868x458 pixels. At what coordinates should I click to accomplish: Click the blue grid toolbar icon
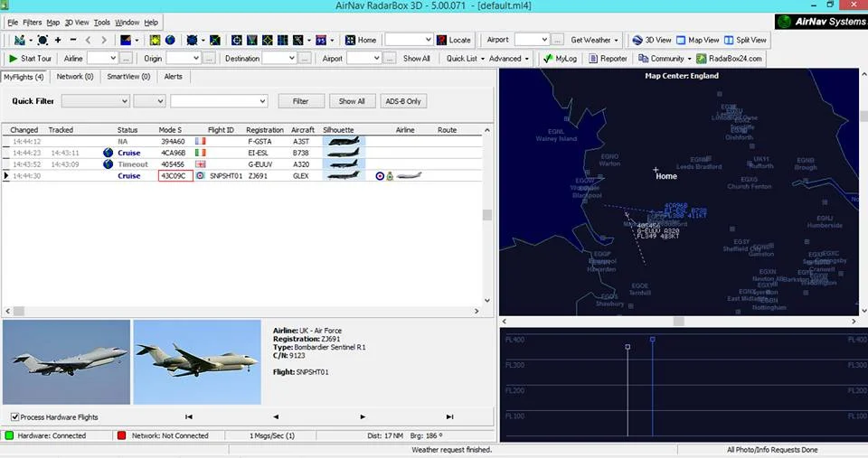[x=283, y=40]
